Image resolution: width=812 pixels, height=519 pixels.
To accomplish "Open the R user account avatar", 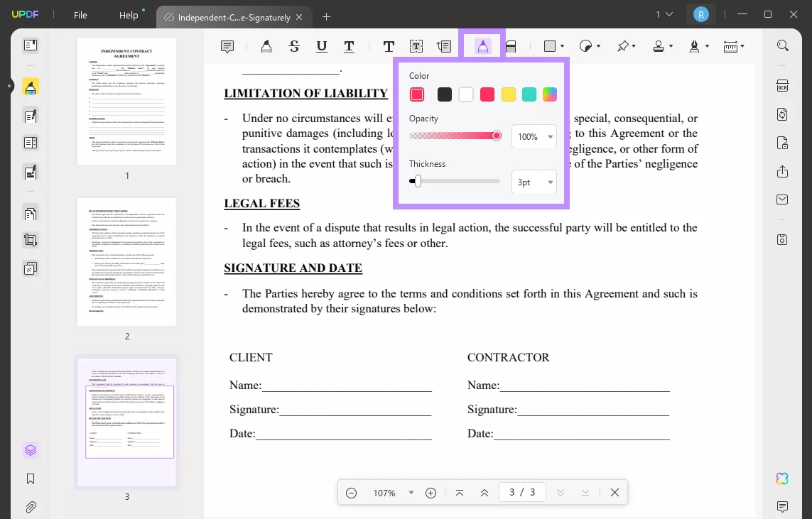I will [x=700, y=14].
